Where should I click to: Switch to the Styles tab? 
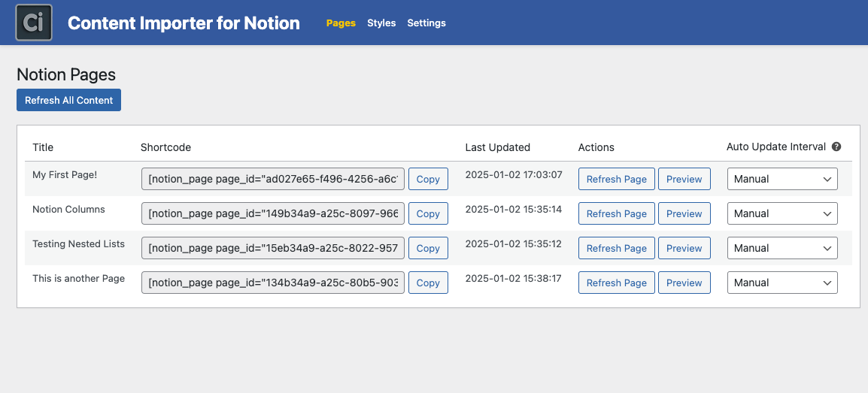[381, 23]
